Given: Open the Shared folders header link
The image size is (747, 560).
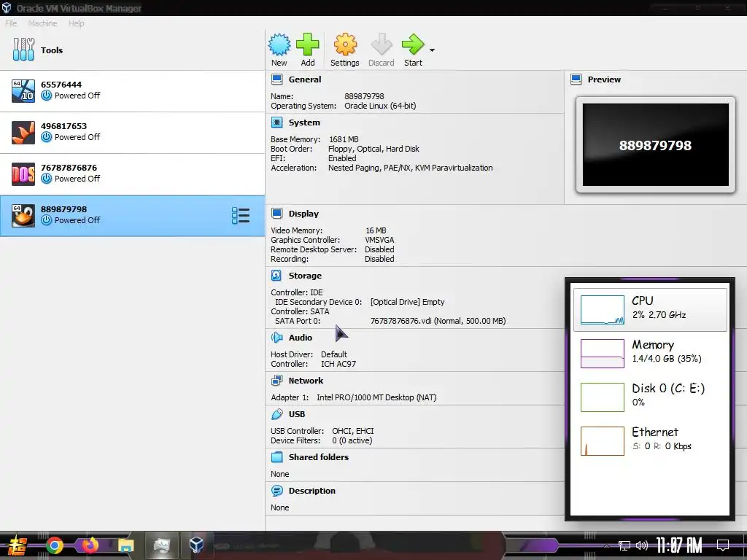Looking at the screenshot, I should click(x=319, y=457).
